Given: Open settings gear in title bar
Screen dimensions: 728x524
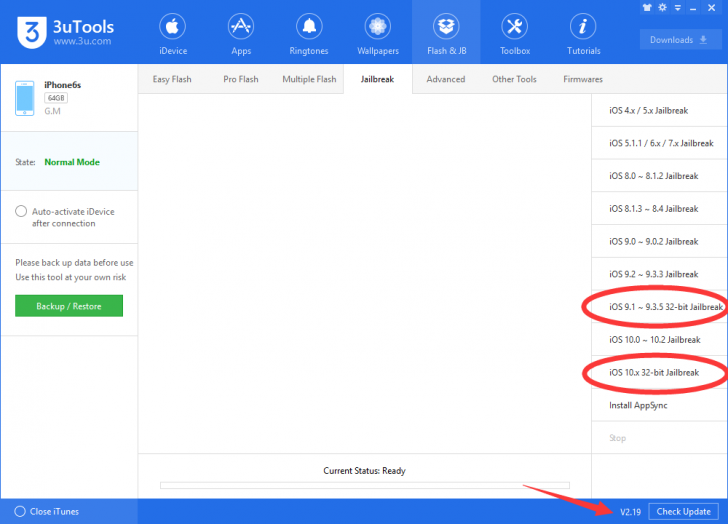Looking at the screenshot, I should (x=663, y=7).
